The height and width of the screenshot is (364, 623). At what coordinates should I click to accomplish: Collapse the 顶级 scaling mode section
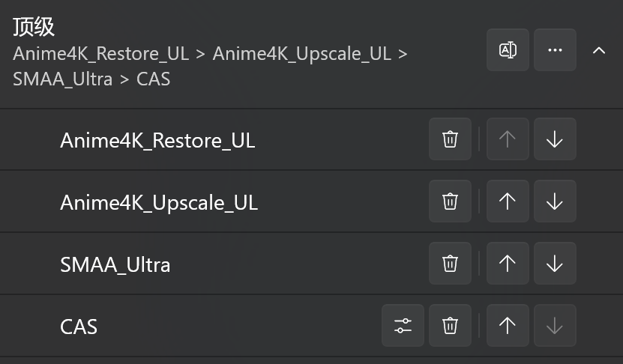tap(599, 50)
